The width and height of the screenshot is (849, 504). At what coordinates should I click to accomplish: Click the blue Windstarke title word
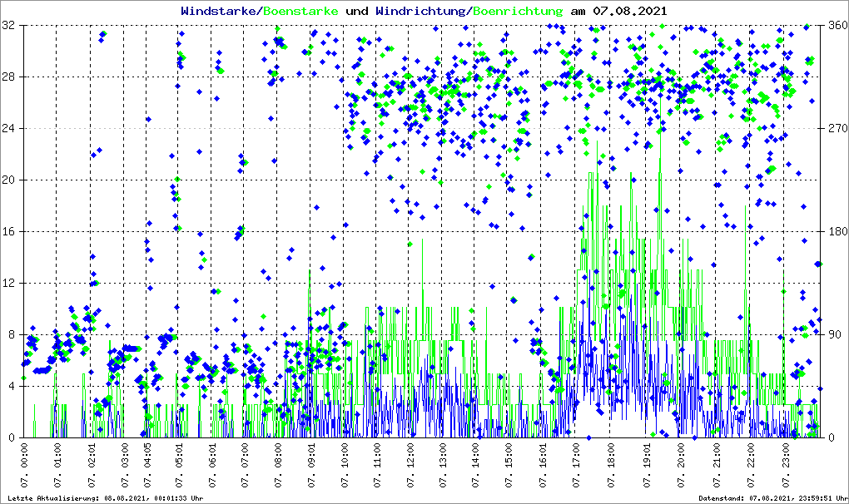[220, 12]
